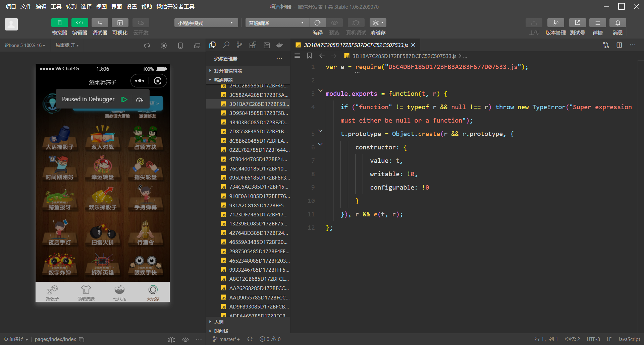644x345 pixels.
Task: Open the 大话摇骰子 game in simulator
Action: tap(60, 138)
